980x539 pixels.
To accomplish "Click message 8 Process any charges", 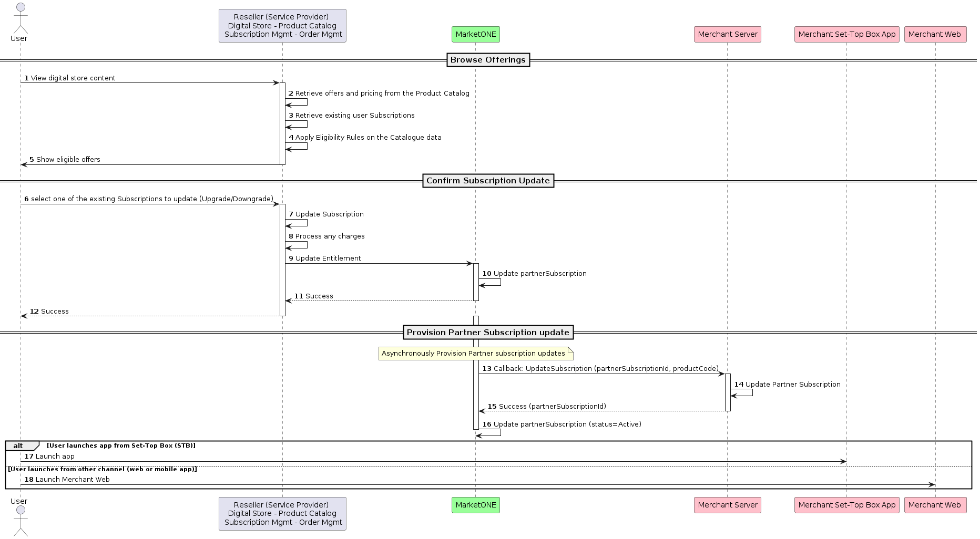I will click(x=326, y=236).
